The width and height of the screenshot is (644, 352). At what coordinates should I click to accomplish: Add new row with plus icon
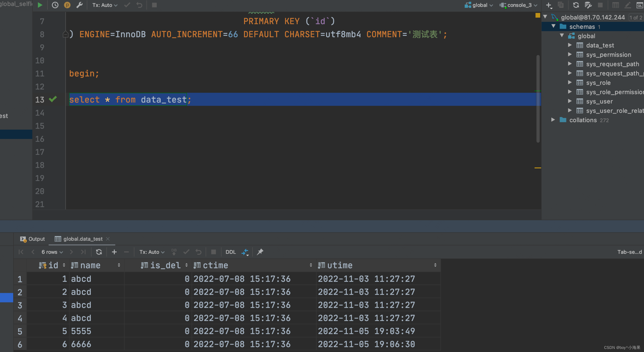pos(114,252)
